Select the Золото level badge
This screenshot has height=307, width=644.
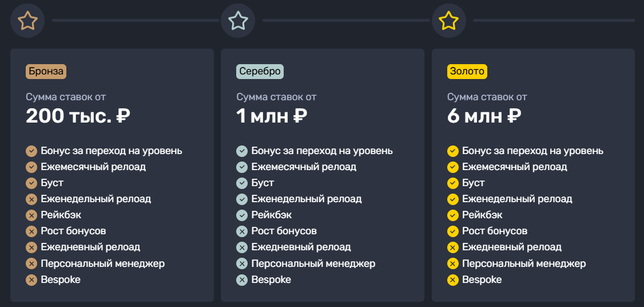coord(467,72)
